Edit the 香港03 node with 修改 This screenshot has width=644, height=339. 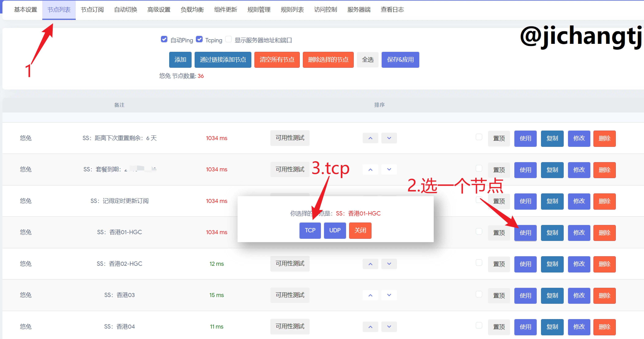[579, 296]
